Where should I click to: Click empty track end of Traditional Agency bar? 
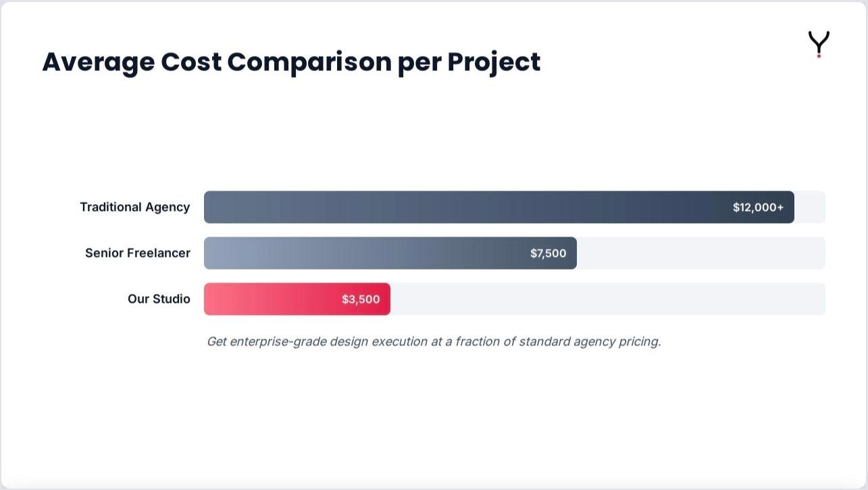[x=810, y=207]
